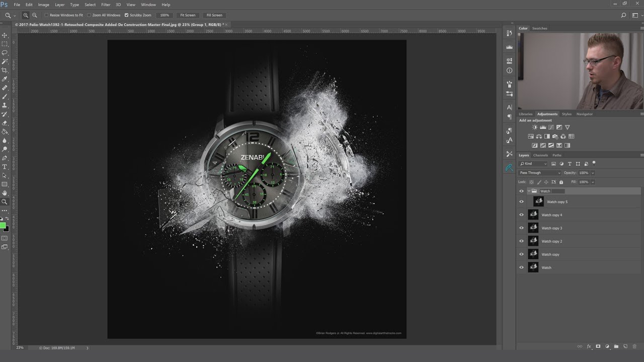Switch to the Navigator tab
Viewport: 644px width, 362px height.
[584, 114]
